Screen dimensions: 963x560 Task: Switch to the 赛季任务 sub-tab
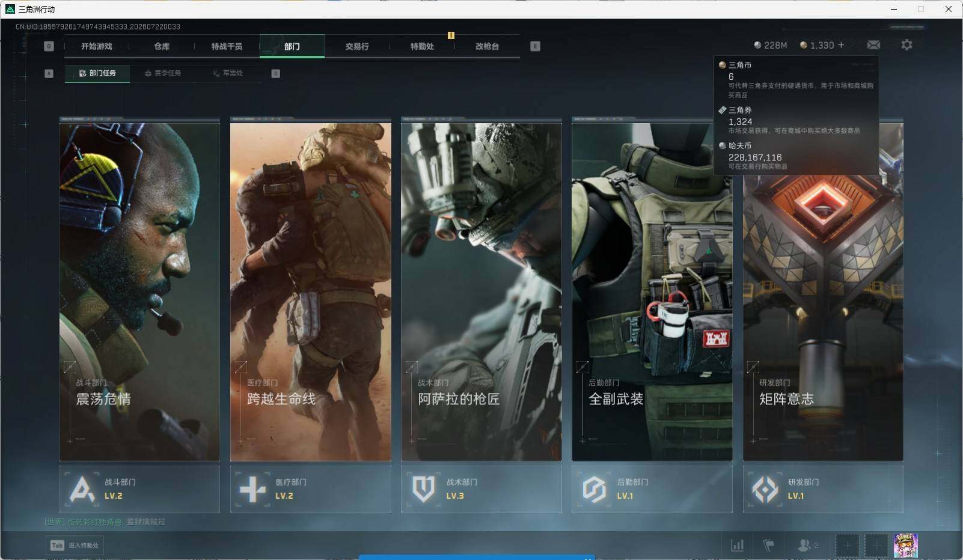pos(163,73)
